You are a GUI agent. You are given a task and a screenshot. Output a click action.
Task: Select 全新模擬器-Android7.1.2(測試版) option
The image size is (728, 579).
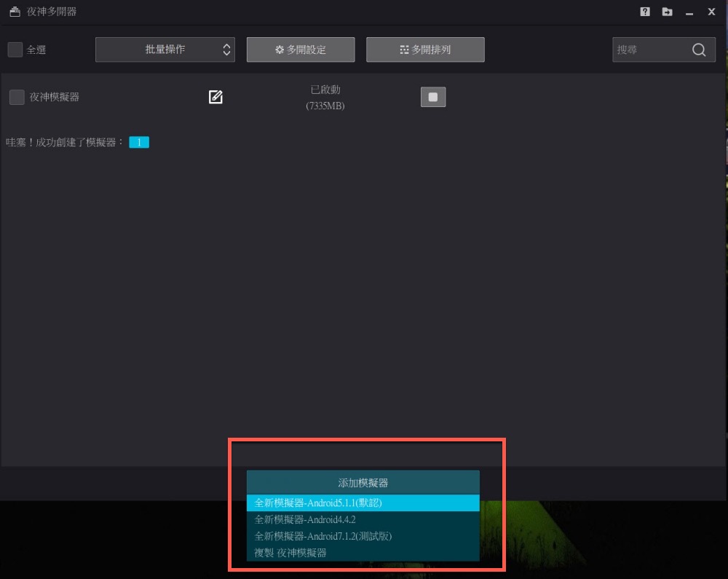[363, 536]
